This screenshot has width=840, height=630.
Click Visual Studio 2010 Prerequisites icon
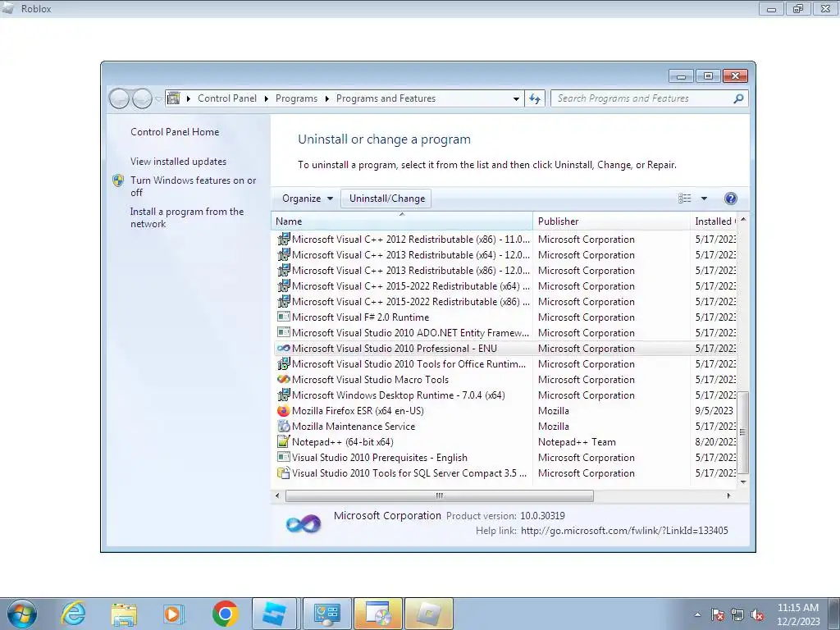[x=283, y=458]
